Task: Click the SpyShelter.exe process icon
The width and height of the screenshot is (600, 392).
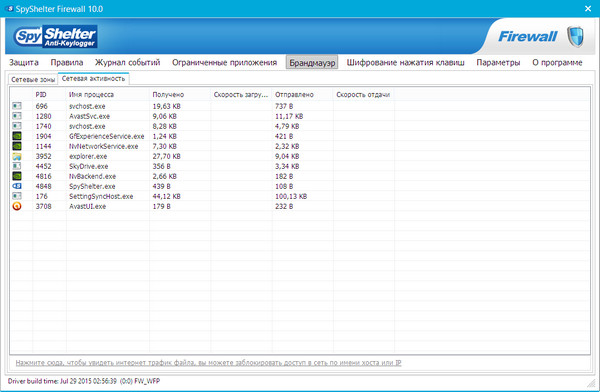Action: (17, 186)
